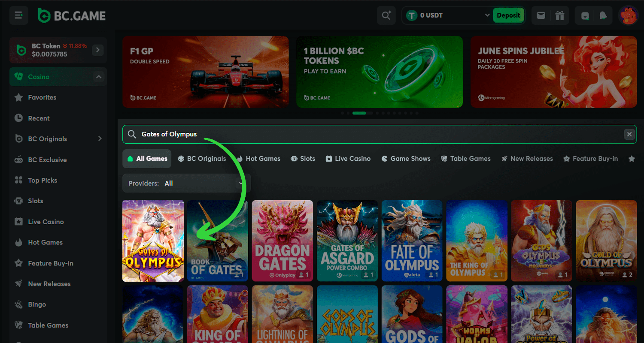This screenshot has height=343, width=644.
Task: Click the BC Token price $0.0075785
Action: (49, 54)
